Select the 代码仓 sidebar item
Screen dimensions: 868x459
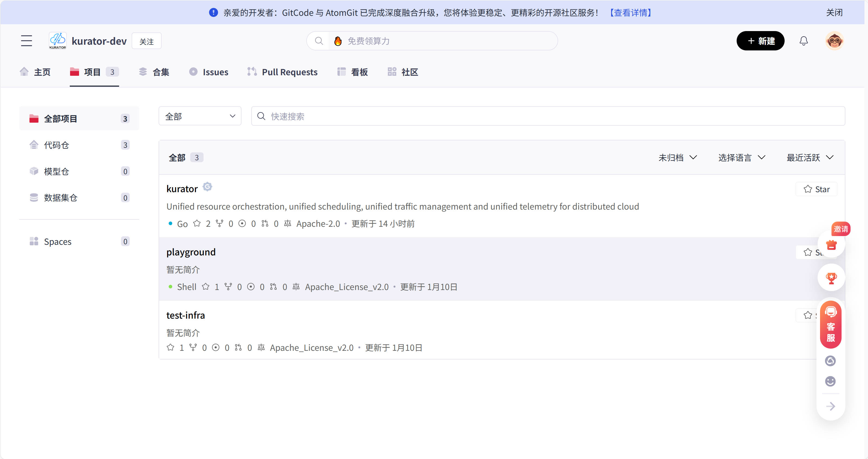(x=57, y=144)
